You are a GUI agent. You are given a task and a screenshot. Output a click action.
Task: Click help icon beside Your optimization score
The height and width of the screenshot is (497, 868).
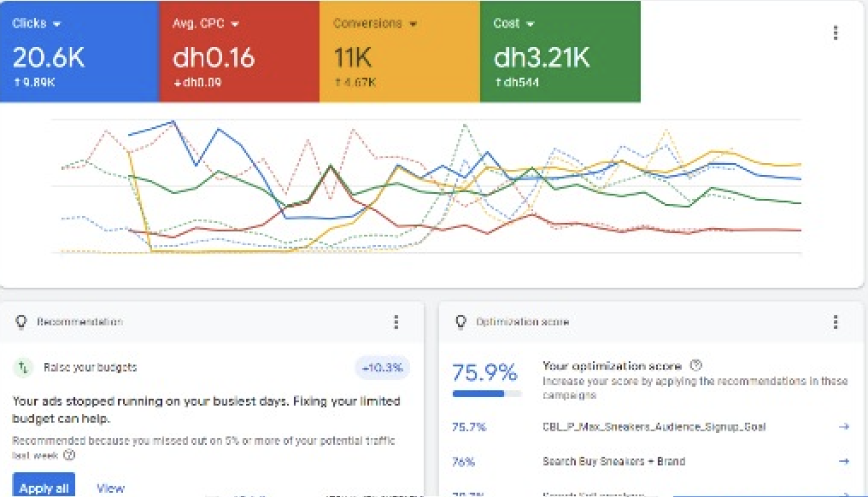(x=695, y=365)
